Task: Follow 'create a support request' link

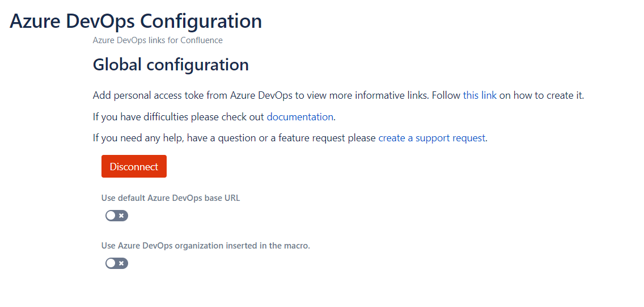Action: 431,138
